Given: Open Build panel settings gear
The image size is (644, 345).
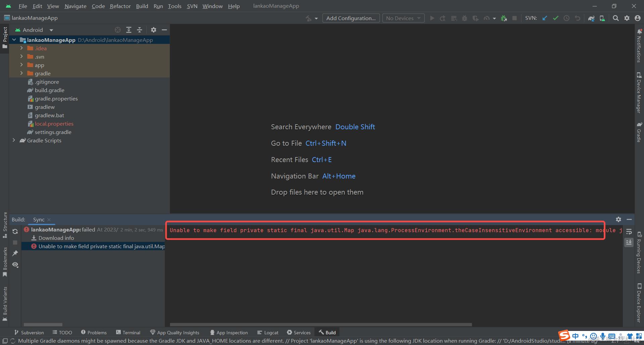Looking at the screenshot, I should pos(619,219).
